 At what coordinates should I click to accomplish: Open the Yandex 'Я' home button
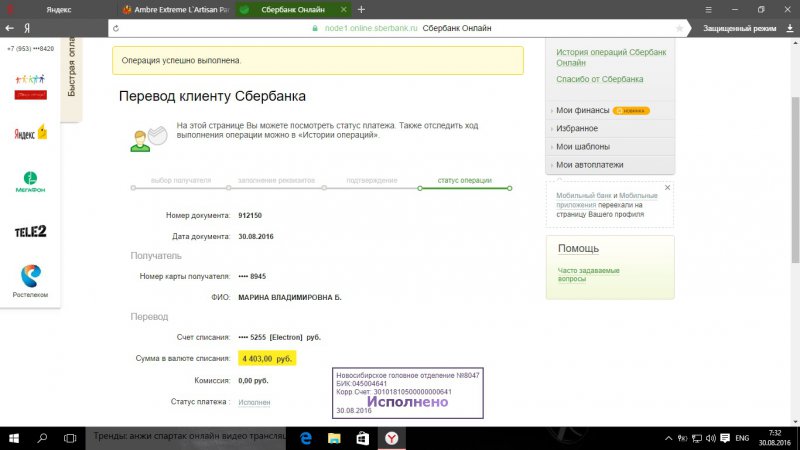(27, 28)
